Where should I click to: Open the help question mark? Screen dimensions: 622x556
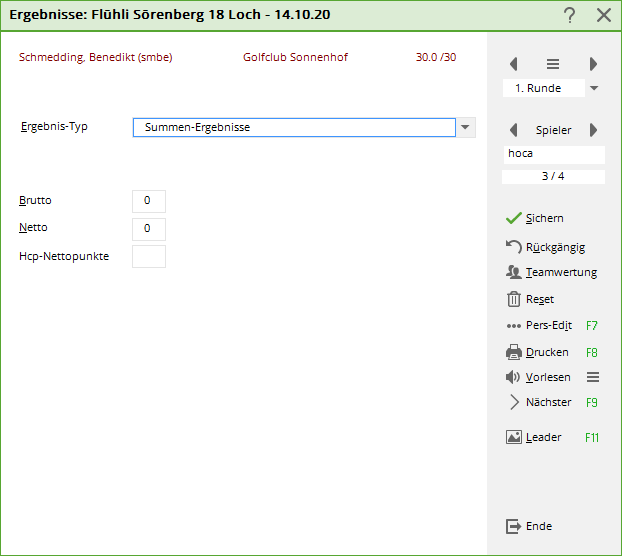(570, 15)
